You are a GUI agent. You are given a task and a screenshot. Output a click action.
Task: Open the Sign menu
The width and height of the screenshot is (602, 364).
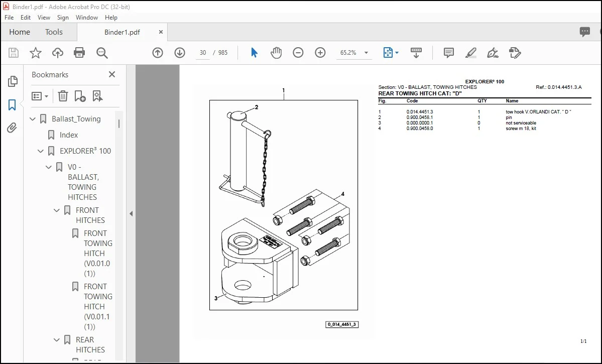coord(63,17)
